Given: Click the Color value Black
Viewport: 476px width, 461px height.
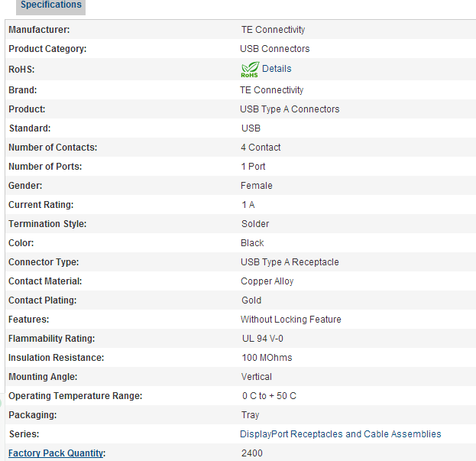Looking at the screenshot, I should click(252, 243).
